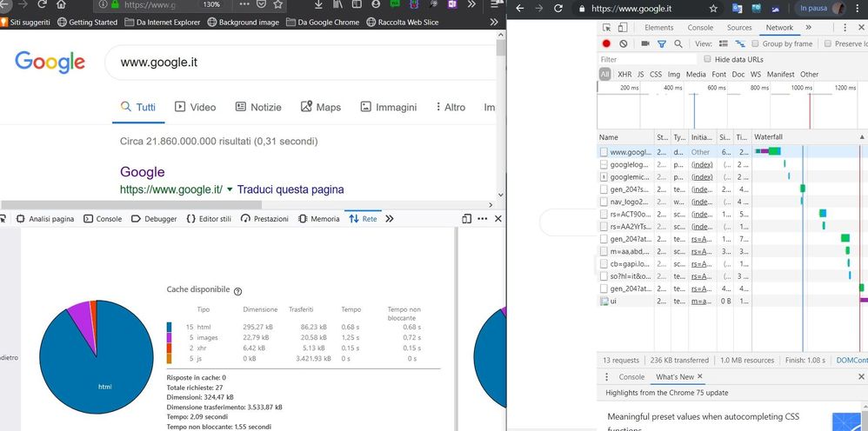
Task: Open Firefox library icon
Action: 337,4
